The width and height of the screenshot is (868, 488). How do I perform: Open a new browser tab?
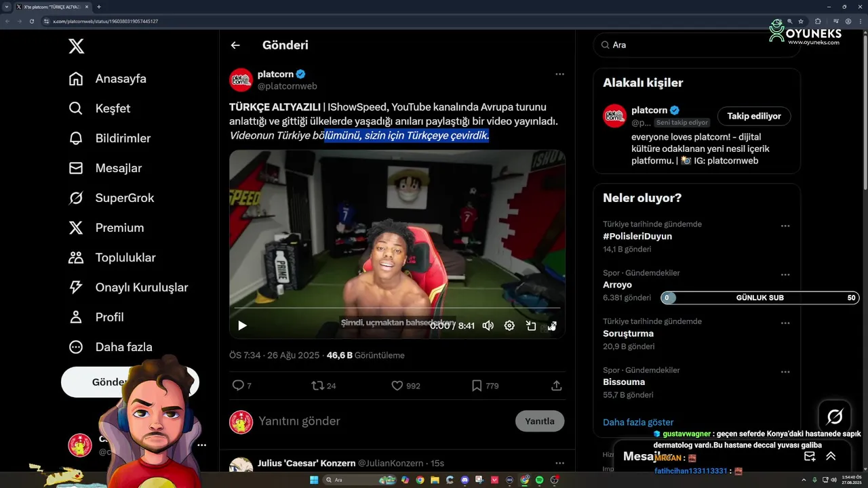pos(99,7)
